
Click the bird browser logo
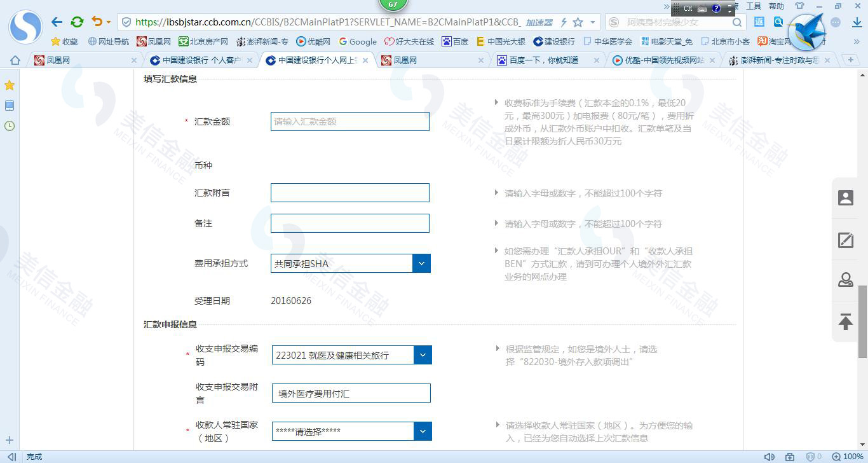click(806, 29)
